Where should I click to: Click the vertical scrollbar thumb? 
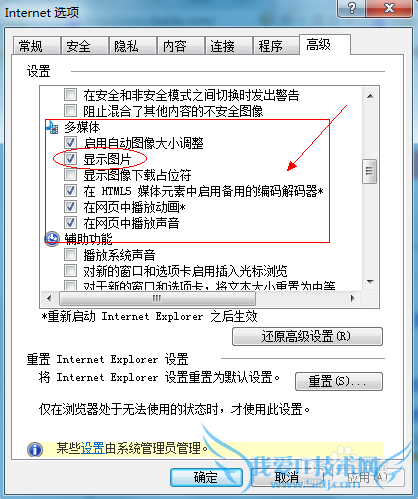(369, 171)
